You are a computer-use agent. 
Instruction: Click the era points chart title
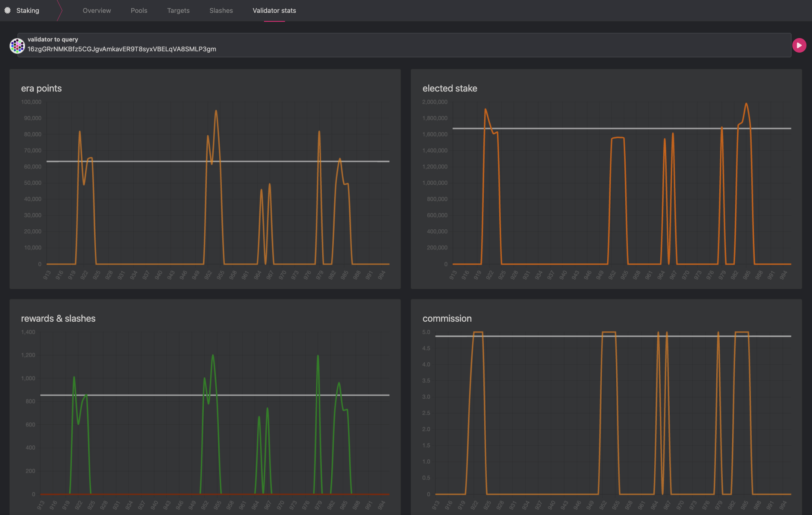click(41, 89)
